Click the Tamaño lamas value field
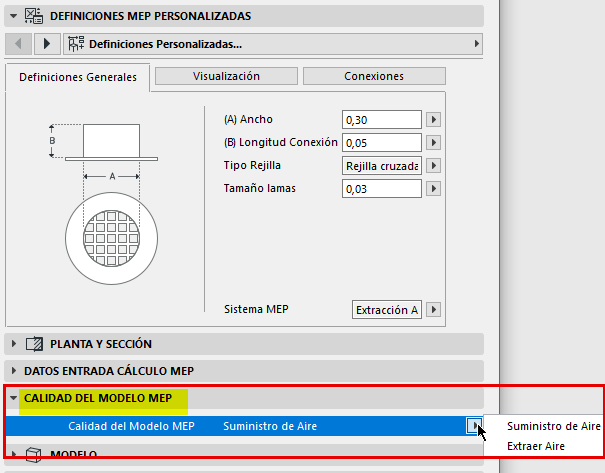Image resolution: width=605 pixels, height=473 pixels. coord(382,189)
